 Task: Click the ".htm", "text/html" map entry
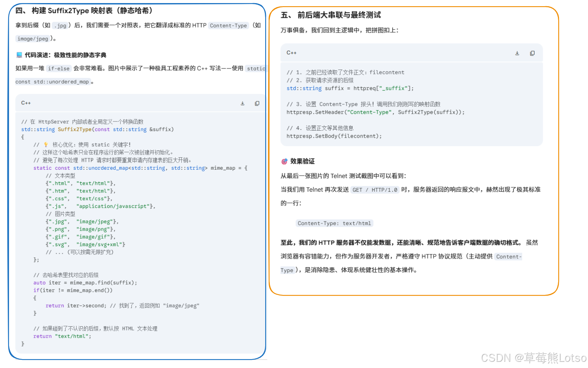[x=80, y=191]
